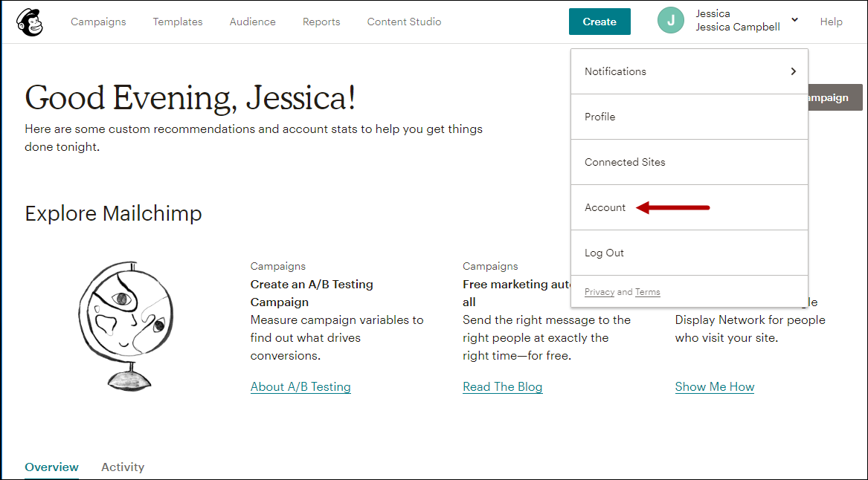Open the Campaigns nav menu
This screenshot has height=480, width=868.
tap(98, 22)
